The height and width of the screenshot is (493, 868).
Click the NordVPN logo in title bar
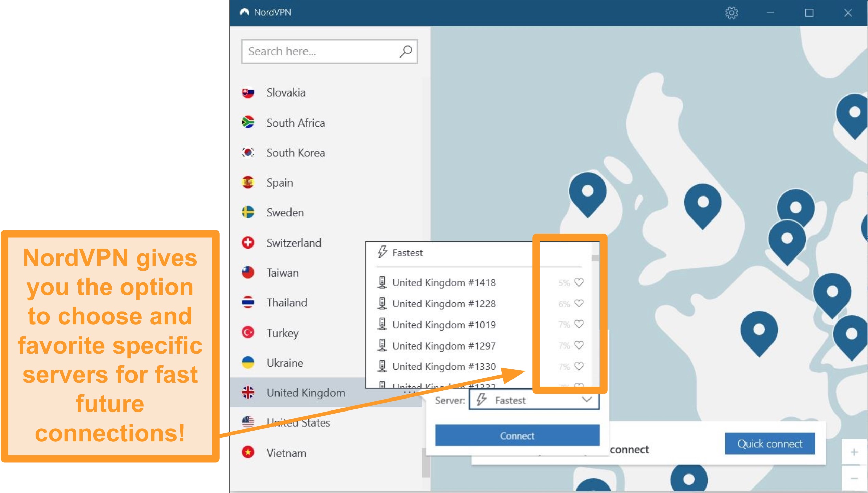pos(244,12)
